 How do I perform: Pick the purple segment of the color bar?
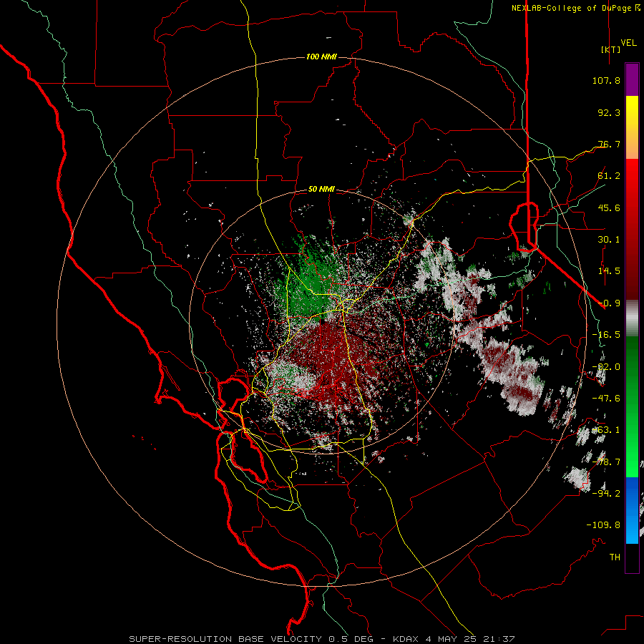tap(632, 79)
